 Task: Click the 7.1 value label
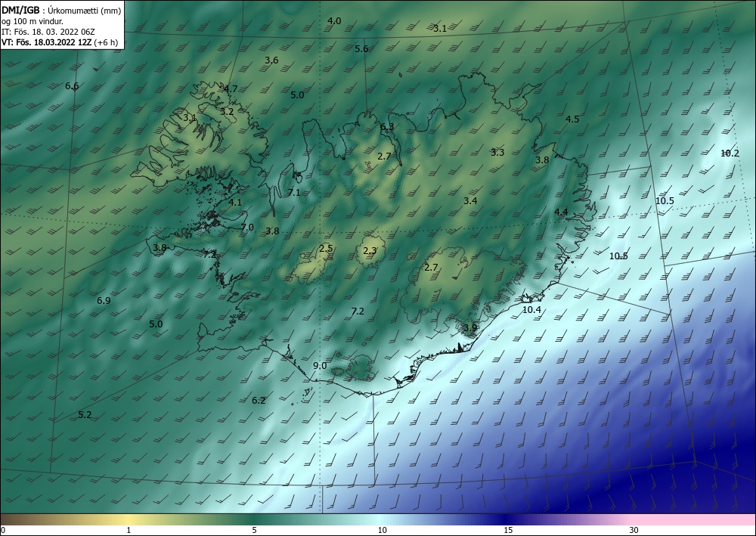point(294,193)
